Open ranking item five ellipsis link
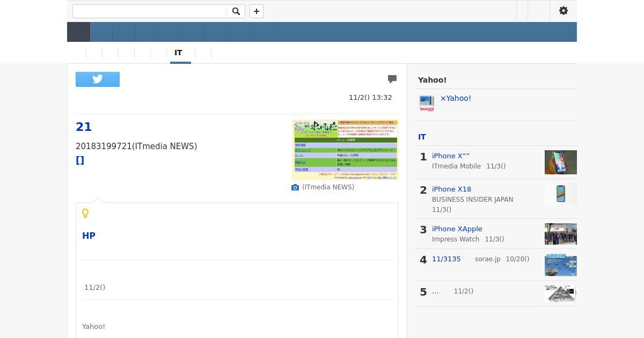 click(435, 291)
